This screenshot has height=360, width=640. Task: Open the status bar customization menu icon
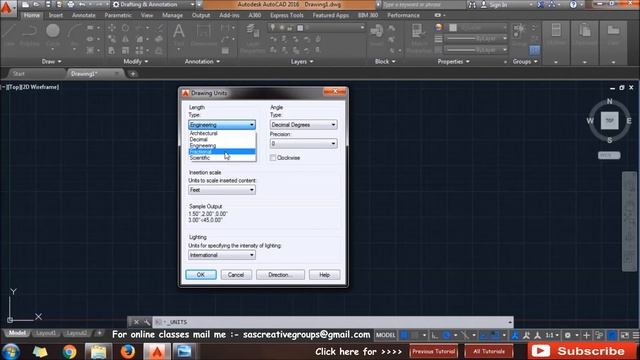[636, 335]
